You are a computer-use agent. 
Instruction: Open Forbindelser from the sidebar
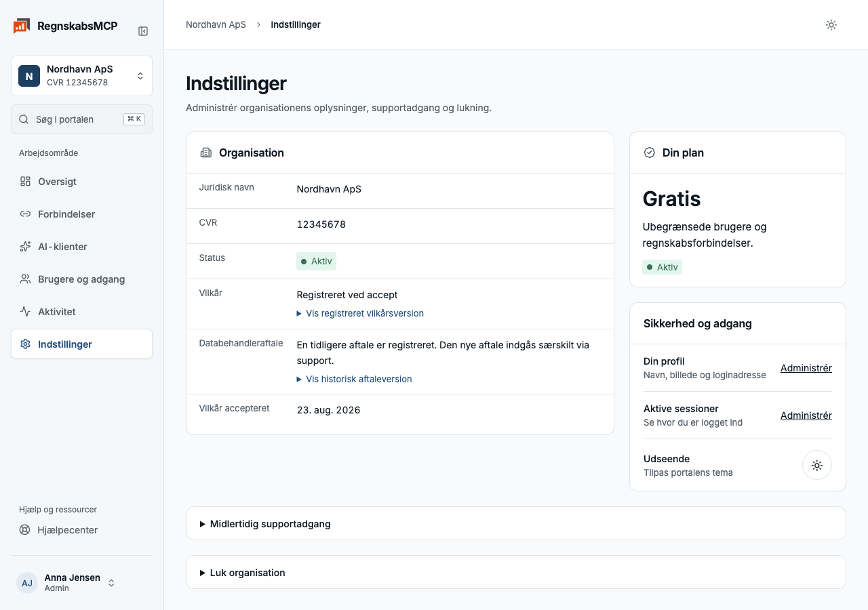[81, 214]
